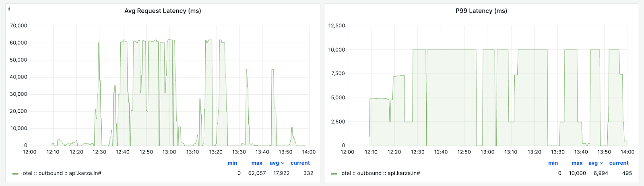This screenshot has width=644, height=186.
Task: Click the avg column header in P99 Latency legend
Action: (593, 163)
